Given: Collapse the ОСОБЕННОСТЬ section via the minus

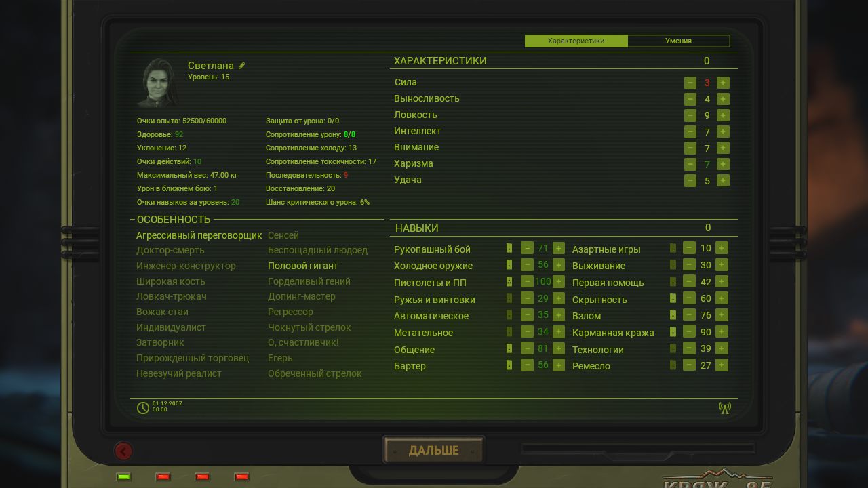Looking at the screenshot, I should click(x=133, y=219).
